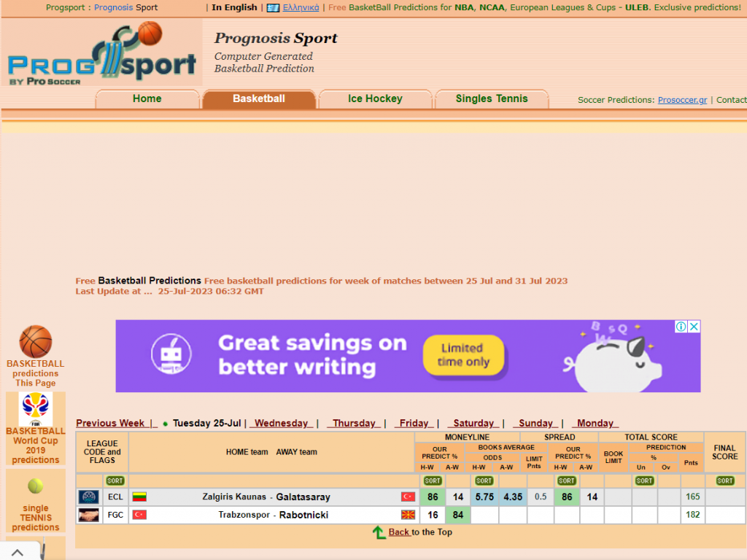Image resolution: width=747 pixels, height=560 pixels.
Task: Click the Zalgiris Kaunas team logo
Action: tap(89, 497)
